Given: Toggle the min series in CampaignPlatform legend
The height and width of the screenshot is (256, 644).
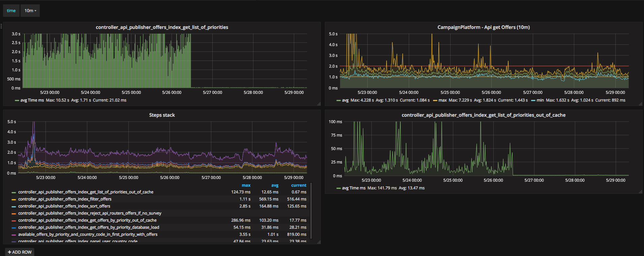Looking at the screenshot, I should pos(540,100).
